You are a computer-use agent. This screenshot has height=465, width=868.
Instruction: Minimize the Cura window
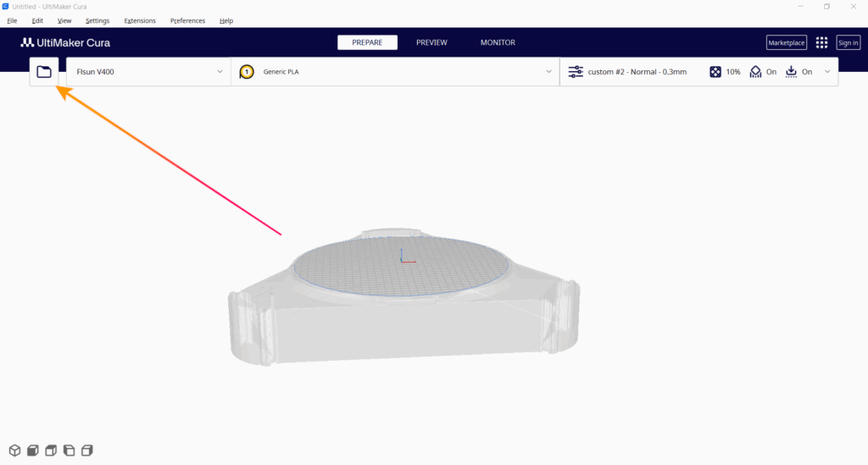(x=800, y=7)
